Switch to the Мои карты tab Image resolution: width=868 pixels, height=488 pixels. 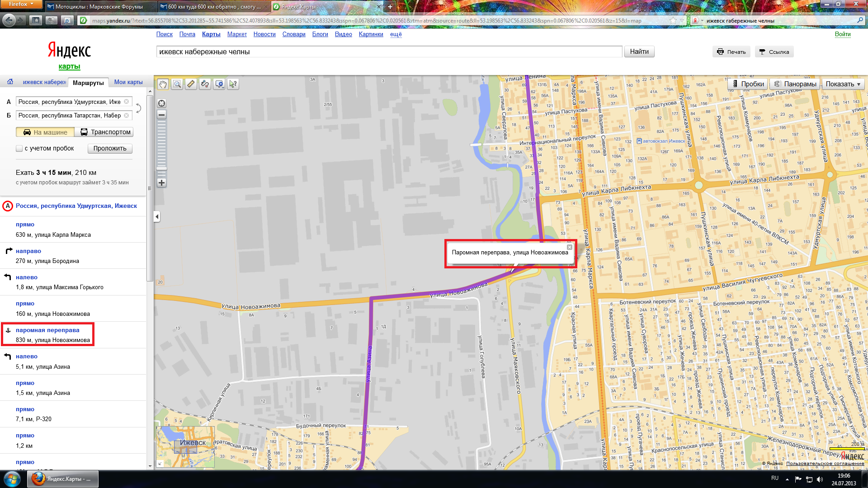point(128,82)
